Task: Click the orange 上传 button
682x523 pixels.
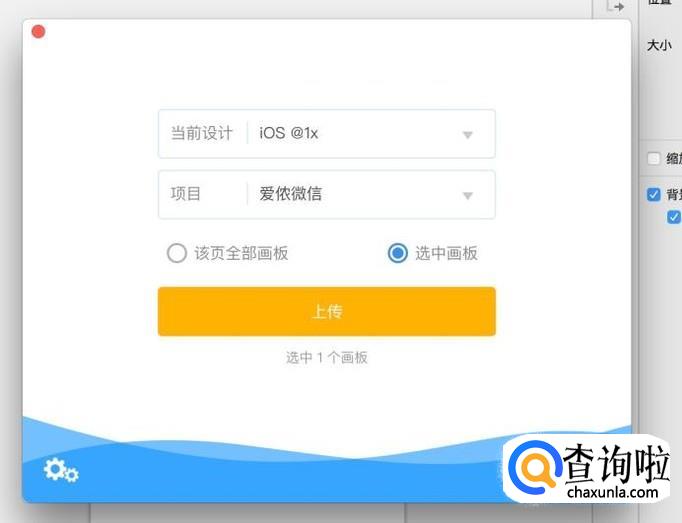Action: tap(327, 312)
